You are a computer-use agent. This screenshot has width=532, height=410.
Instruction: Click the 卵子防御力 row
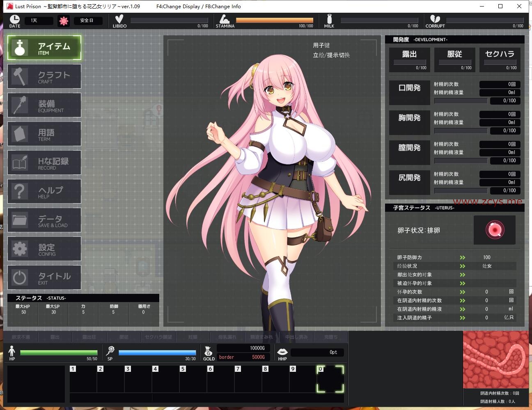point(455,257)
